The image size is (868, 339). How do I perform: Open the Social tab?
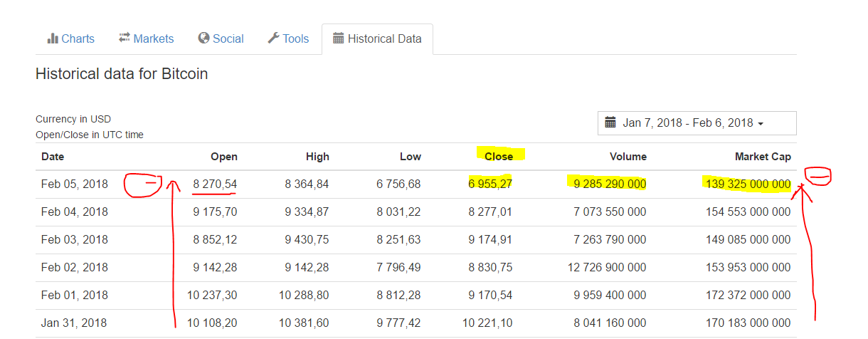221,38
